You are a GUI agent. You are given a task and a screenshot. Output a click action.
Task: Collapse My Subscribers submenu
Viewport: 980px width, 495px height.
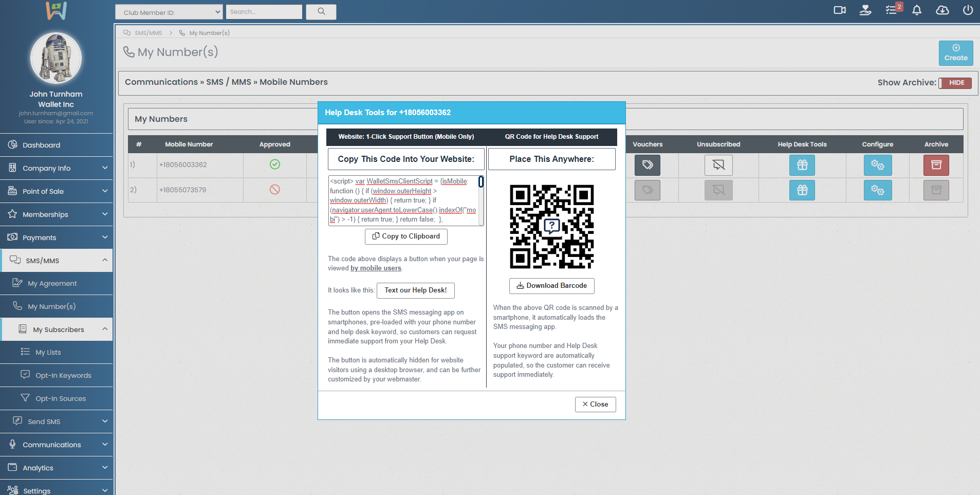(56, 329)
